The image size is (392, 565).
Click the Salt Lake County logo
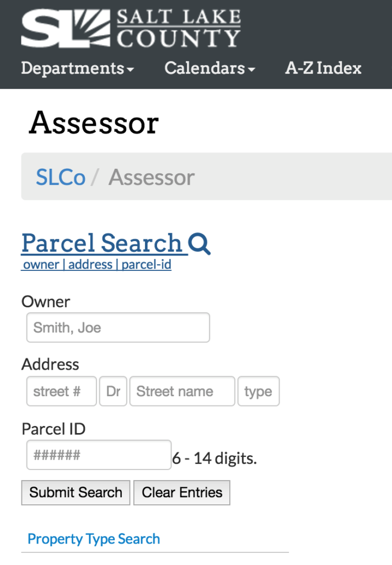(x=131, y=28)
